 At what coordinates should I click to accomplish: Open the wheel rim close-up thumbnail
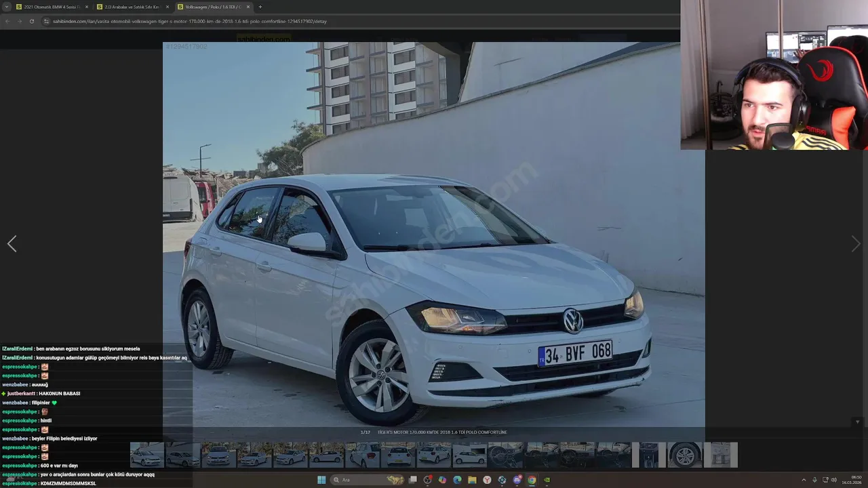tap(685, 455)
